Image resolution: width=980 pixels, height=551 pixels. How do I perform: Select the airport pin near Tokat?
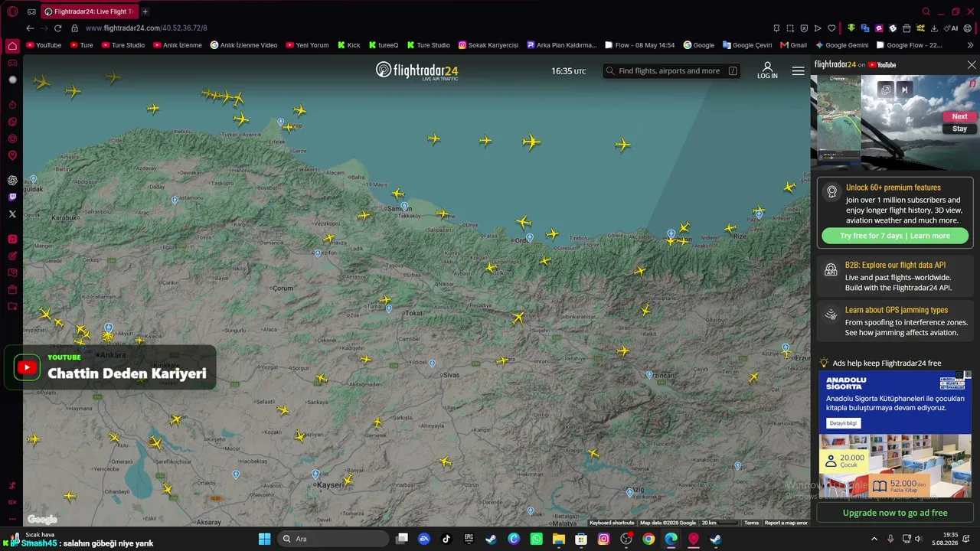point(389,308)
